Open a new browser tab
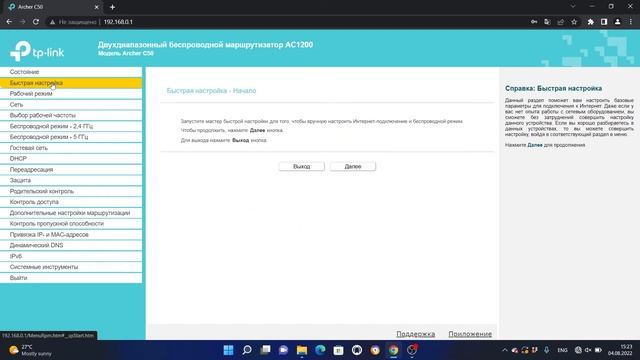Viewport: 640px width, 360px height. pyautogui.click(x=112, y=7)
